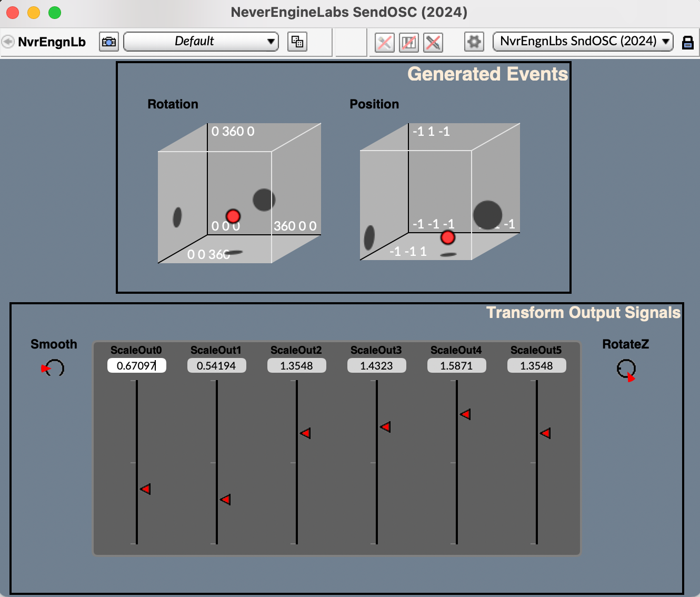
Task: Click the ScaleOut0 value field
Action: (136, 365)
